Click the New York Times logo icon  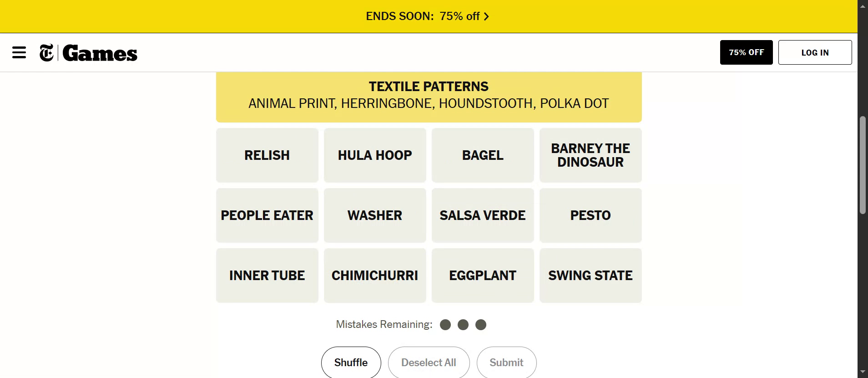click(x=46, y=53)
